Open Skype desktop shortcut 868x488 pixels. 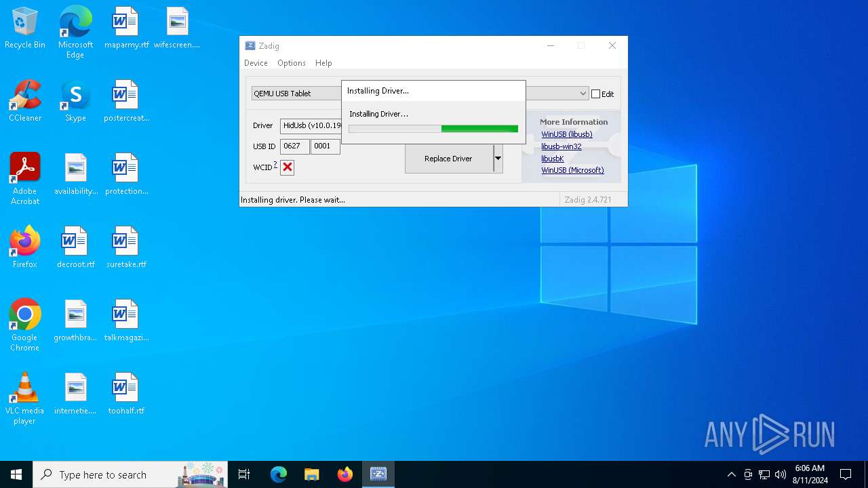click(75, 102)
